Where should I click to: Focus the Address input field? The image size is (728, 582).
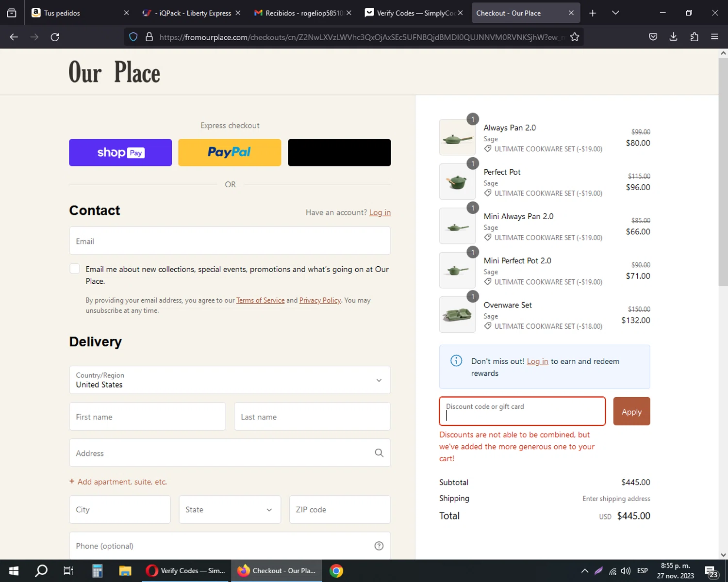click(x=230, y=453)
